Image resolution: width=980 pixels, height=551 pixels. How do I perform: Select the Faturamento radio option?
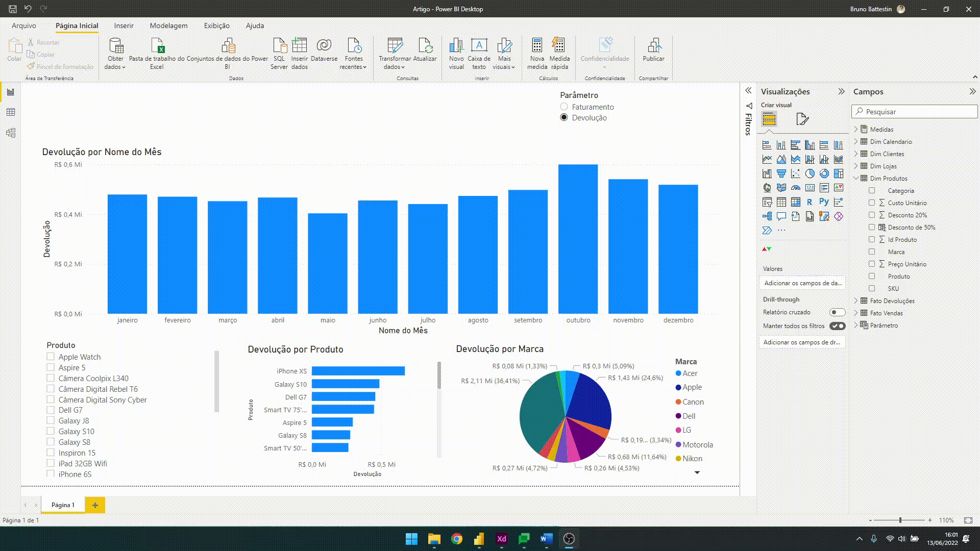[x=564, y=107]
